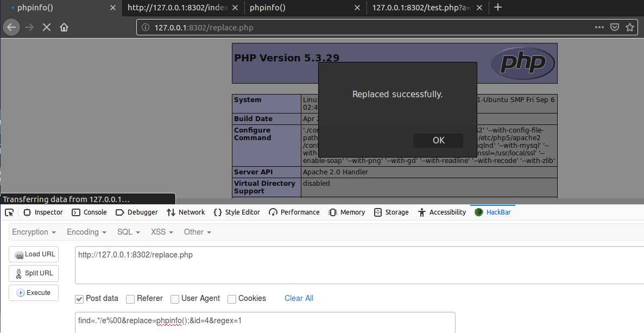Expand the Encoding dropdown
This screenshot has height=333, width=644.
[x=86, y=232]
